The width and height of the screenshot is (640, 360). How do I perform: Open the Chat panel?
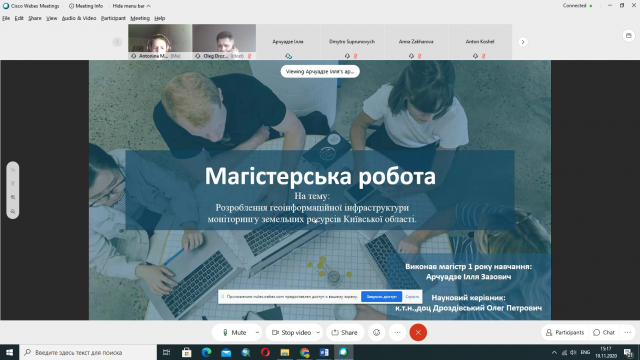(604, 333)
